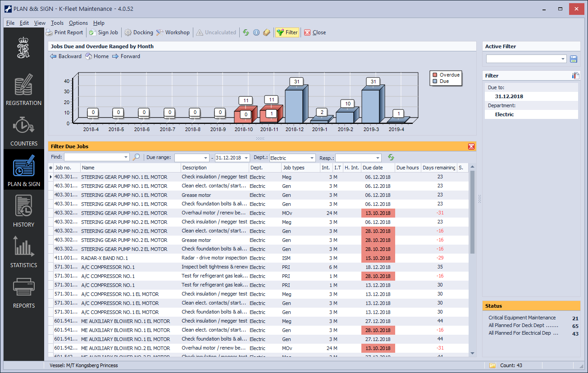Toggle the Filter button in toolbar
Viewport: 588px width, 373px height.
click(287, 32)
